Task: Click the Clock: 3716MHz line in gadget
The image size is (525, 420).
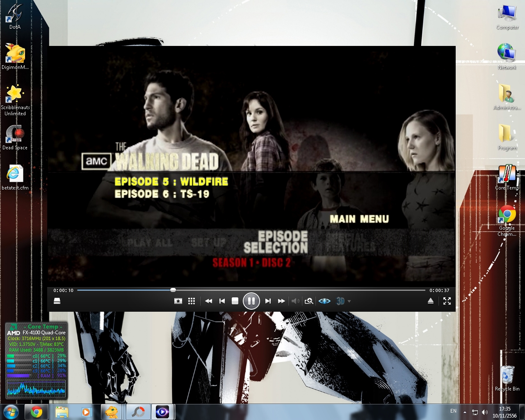Action: tap(37, 338)
